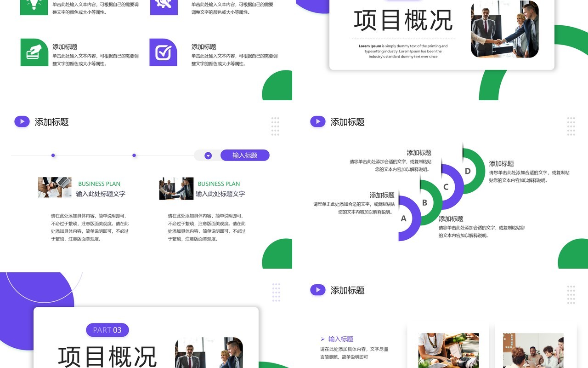The width and height of the screenshot is (588, 368).
Task: Select the 项目概况 title above Lorem Ipsum
Action: click(x=403, y=20)
